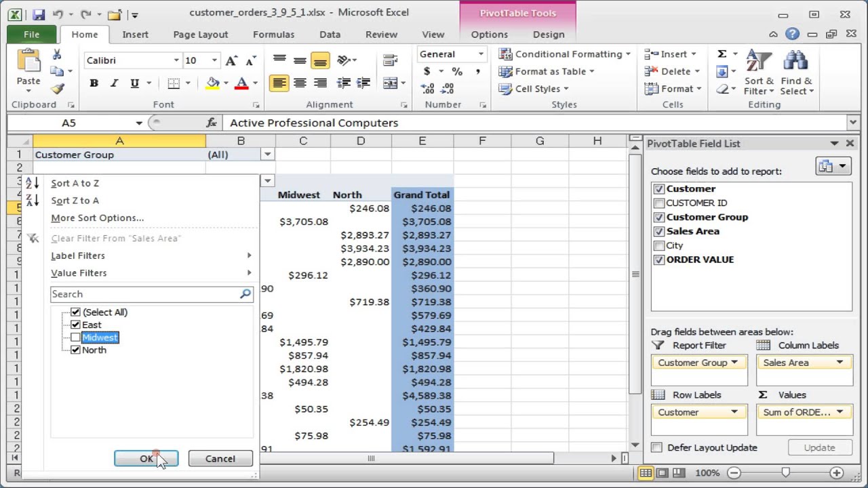Click the Center alignment icon
868x488 pixels.
point(300,83)
